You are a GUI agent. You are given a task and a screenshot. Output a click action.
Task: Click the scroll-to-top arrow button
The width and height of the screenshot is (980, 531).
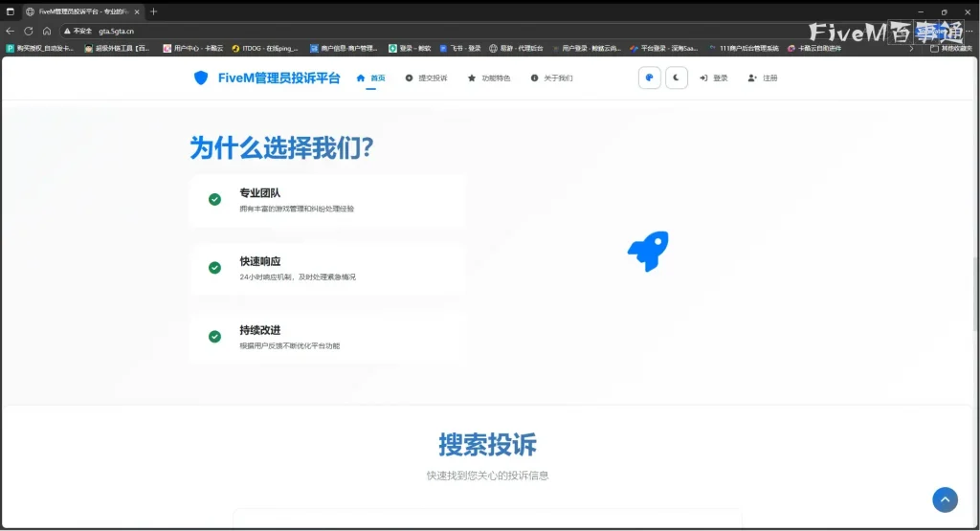[945, 499]
